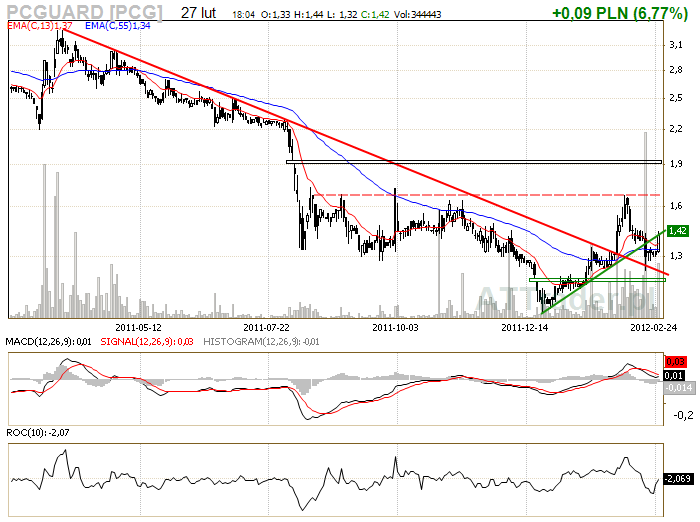Select the EMA(C,55) 1,34 legend
The height and width of the screenshot is (522, 700).
pos(117,26)
